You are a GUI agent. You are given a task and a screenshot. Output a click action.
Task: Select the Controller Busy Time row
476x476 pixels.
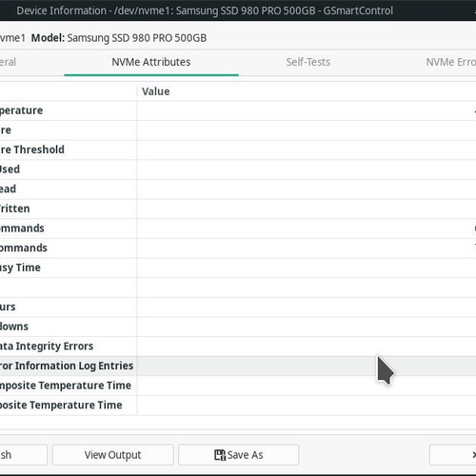(238, 268)
